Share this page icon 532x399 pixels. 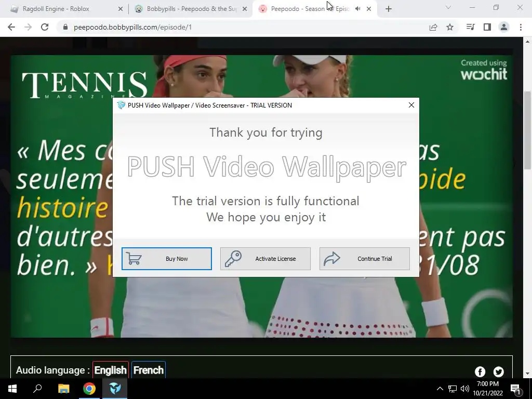click(x=433, y=27)
